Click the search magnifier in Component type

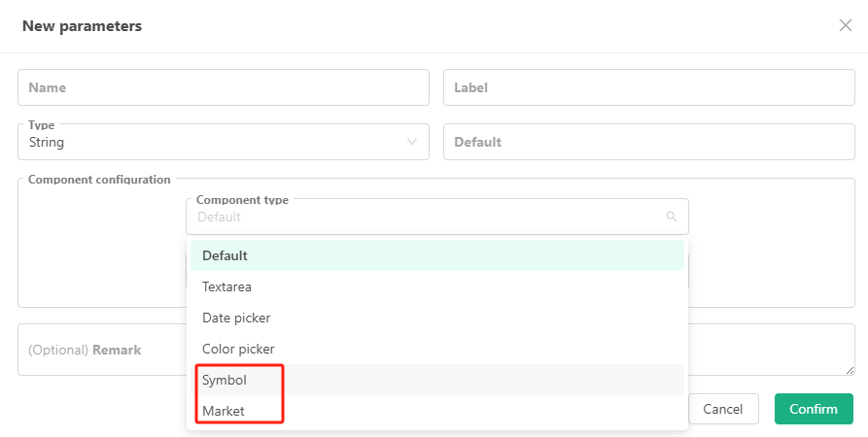[671, 217]
